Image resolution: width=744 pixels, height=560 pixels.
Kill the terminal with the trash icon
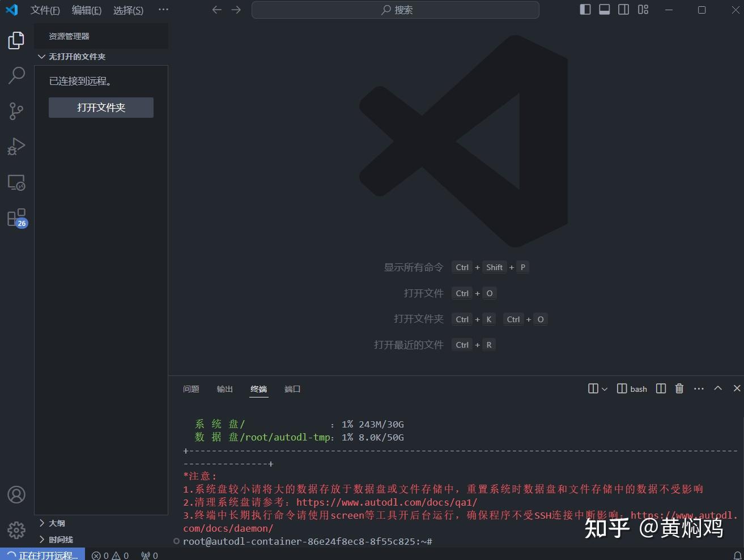pos(679,388)
